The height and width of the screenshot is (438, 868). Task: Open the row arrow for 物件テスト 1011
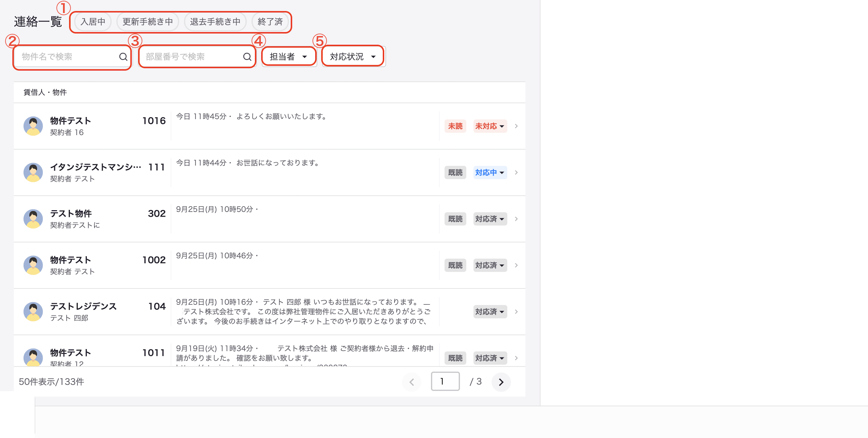[x=516, y=358]
